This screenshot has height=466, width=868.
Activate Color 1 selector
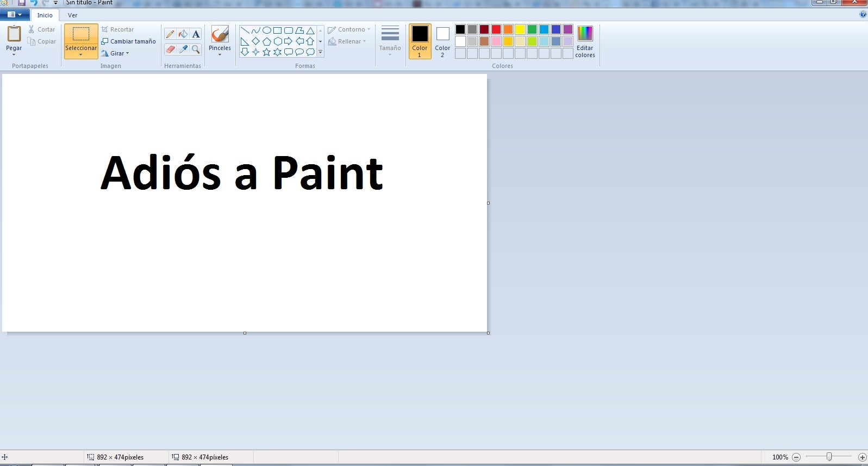click(420, 41)
